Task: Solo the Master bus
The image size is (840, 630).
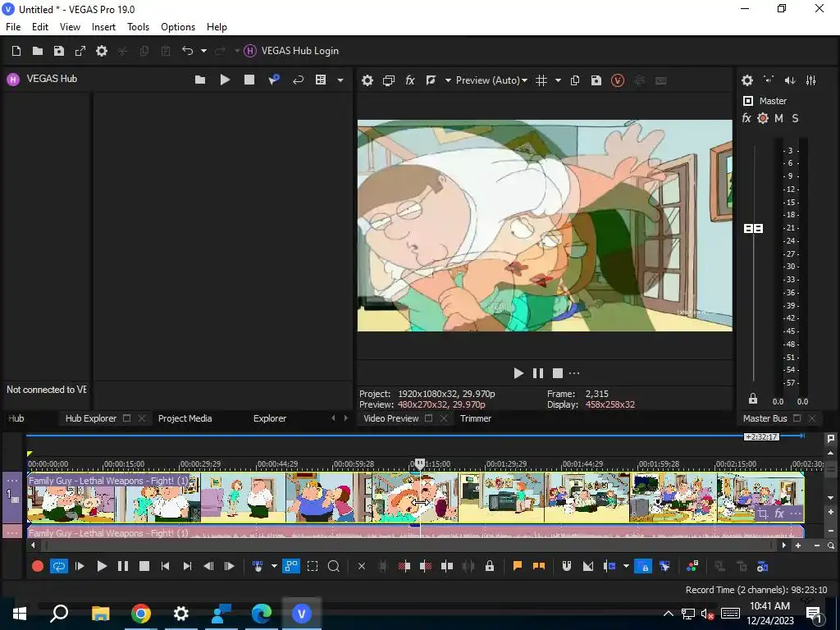Action: coord(795,118)
